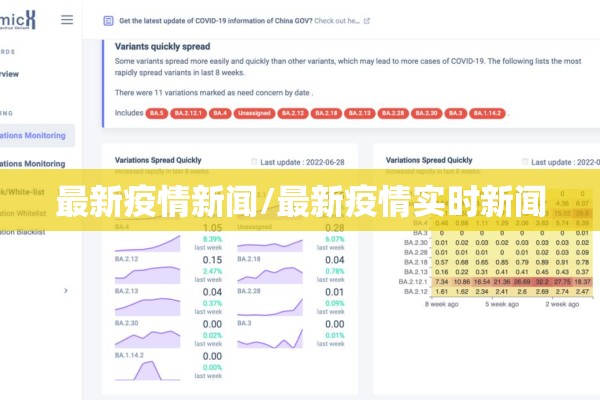Click the BA.4 red tag

(x=220, y=113)
